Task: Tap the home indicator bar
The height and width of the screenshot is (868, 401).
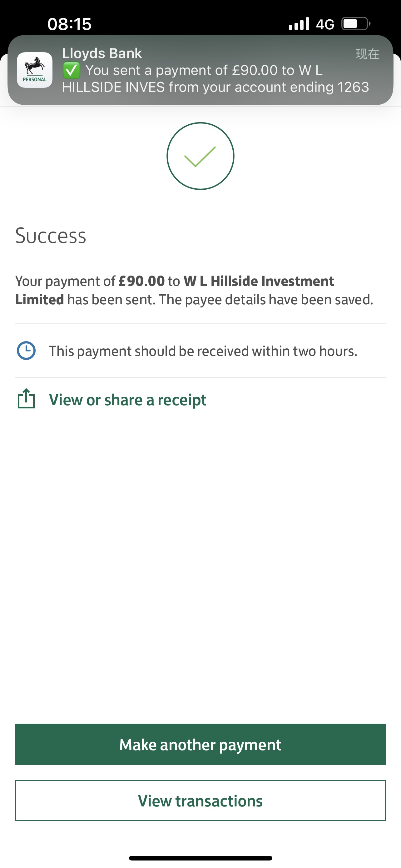Action: 200,858
